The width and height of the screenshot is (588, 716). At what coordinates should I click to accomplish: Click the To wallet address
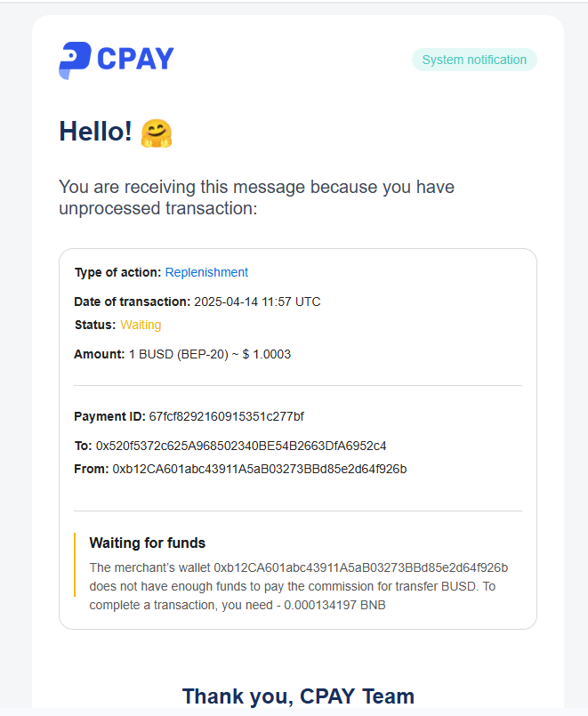point(240,446)
